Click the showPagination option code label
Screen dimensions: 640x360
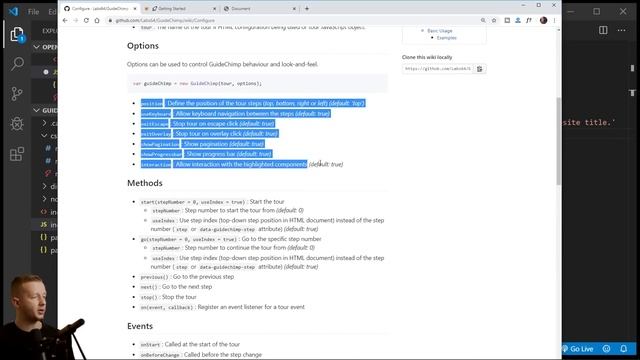160,144
